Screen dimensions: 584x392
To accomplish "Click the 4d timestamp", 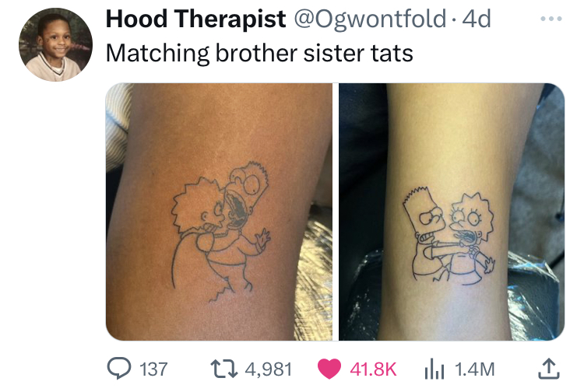I will click(477, 19).
